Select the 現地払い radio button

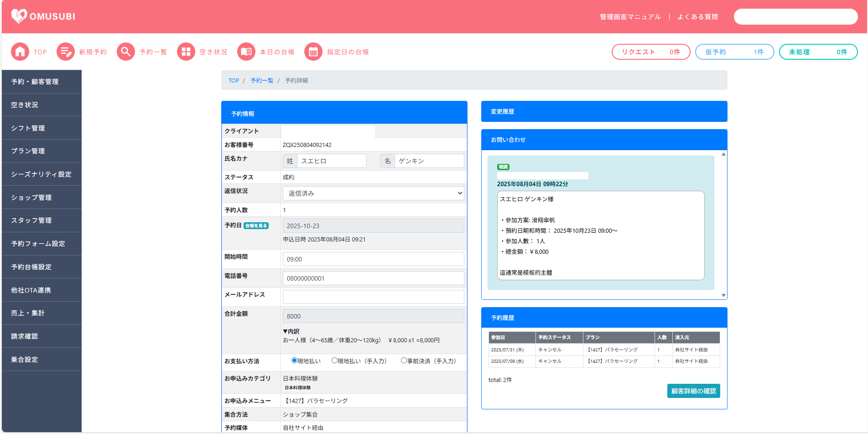pyautogui.click(x=295, y=361)
